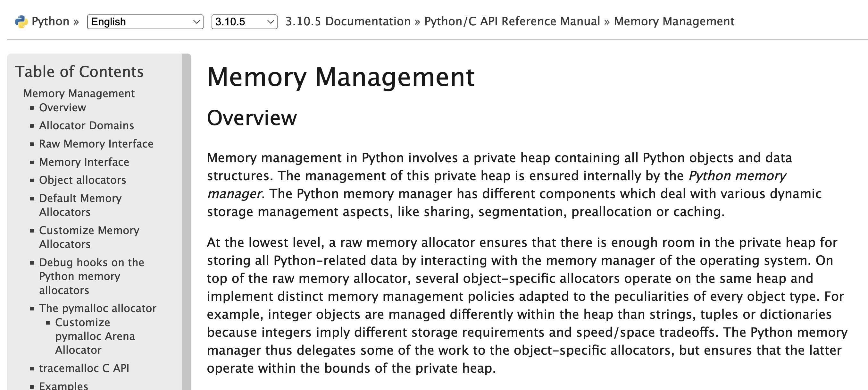868x390 pixels.
Task: Select Memory Interface in the sidebar
Action: point(84,162)
